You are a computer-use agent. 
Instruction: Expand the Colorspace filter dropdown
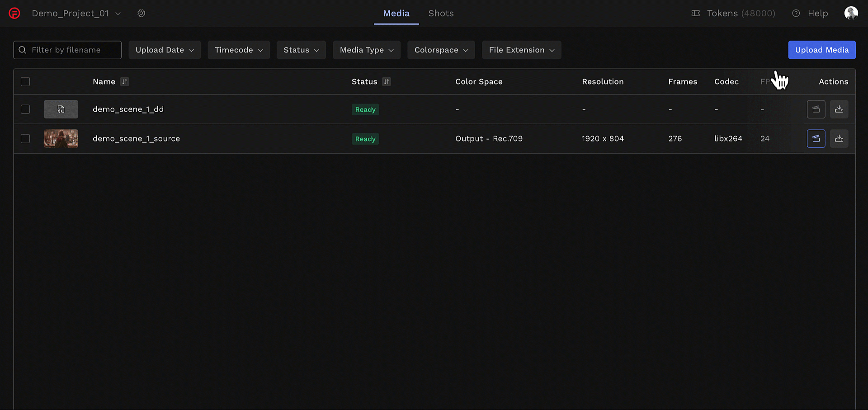pyautogui.click(x=441, y=50)
